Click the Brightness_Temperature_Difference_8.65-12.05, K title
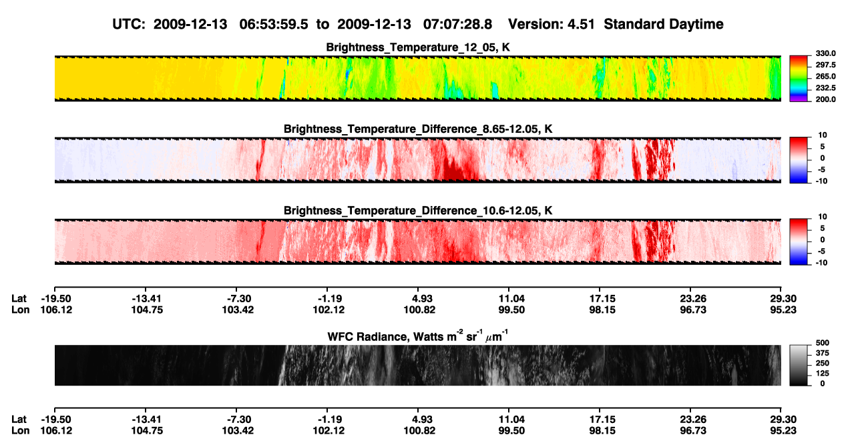This screenshot has height=445, width=868. pos(418,129)
